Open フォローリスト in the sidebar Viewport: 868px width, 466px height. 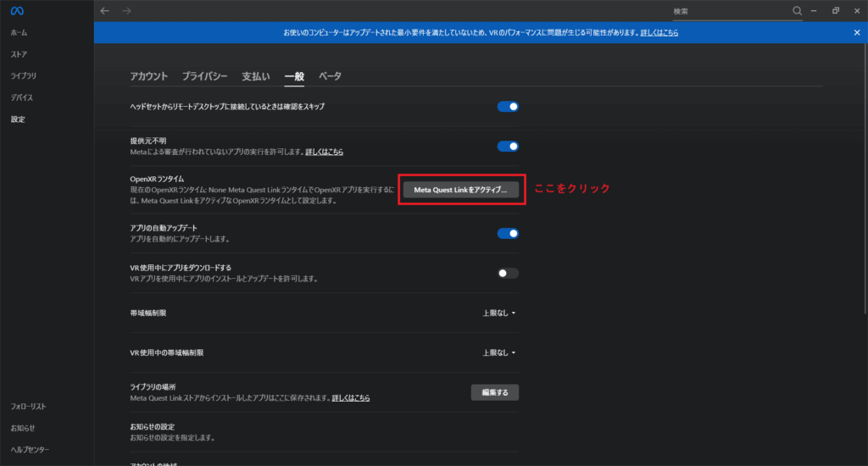(x=28, y=406)
